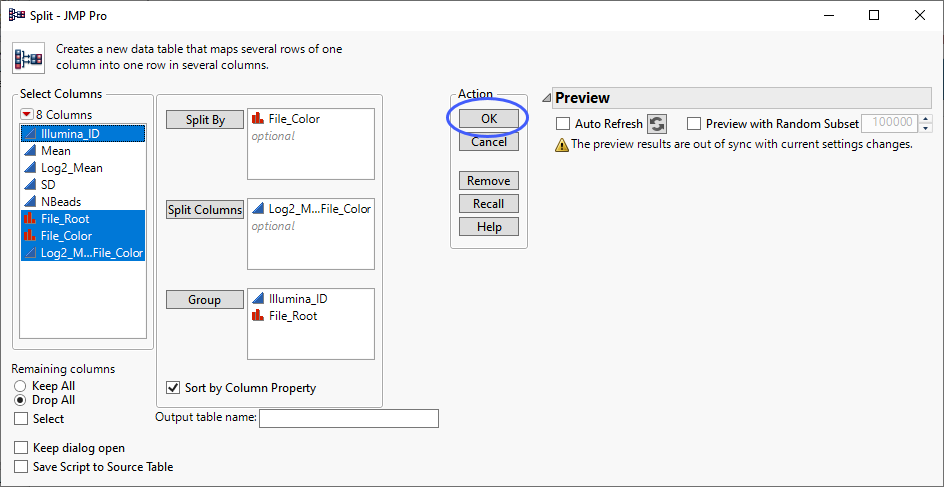Click the Split dialog icon at top left
The width and height of the screenshot is (944, 487).
click(28, 58)
